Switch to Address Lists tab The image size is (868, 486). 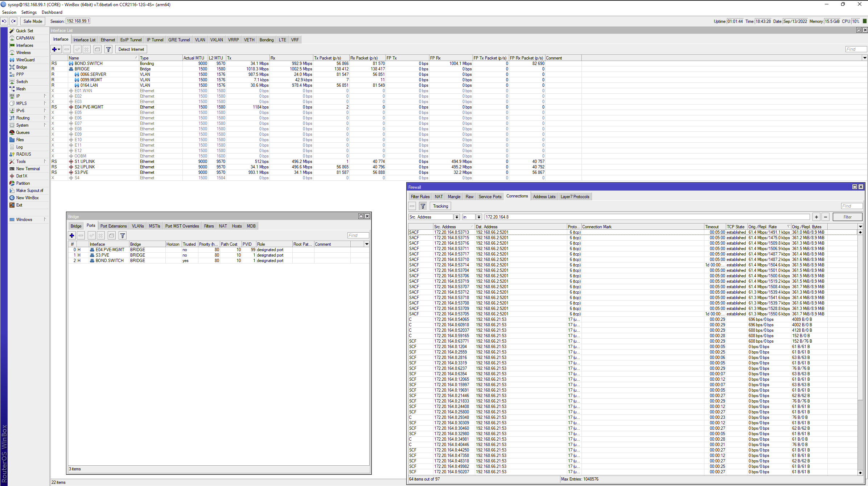[544, 197]
